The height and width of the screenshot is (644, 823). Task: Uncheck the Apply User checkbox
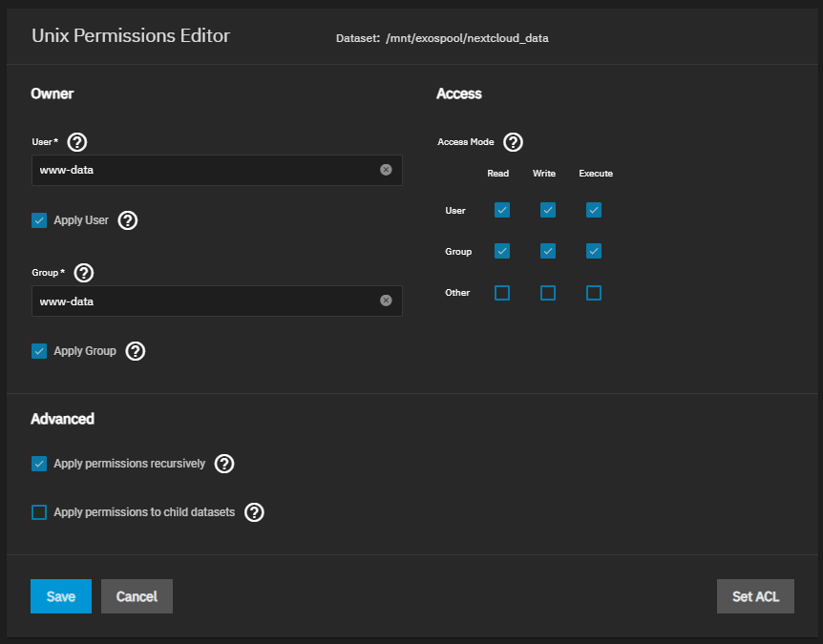point(39,220)
